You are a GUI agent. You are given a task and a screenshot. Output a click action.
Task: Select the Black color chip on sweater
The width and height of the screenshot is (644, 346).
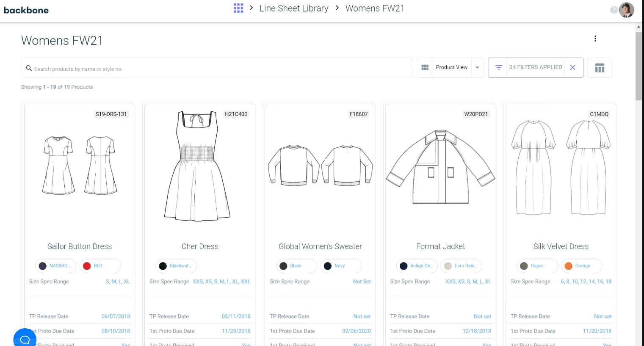[296, 266]
